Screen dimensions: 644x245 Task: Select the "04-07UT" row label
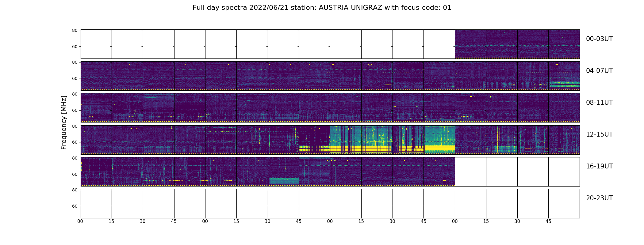click(599, 71)
